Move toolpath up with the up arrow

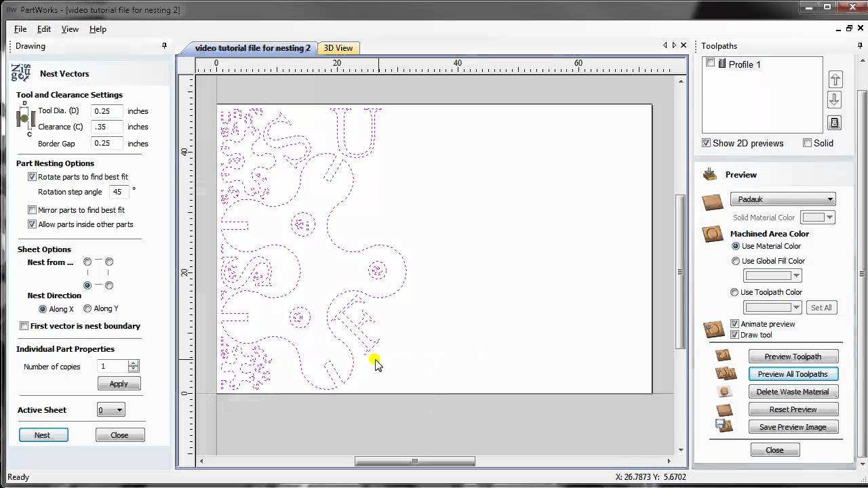(835, 79)
